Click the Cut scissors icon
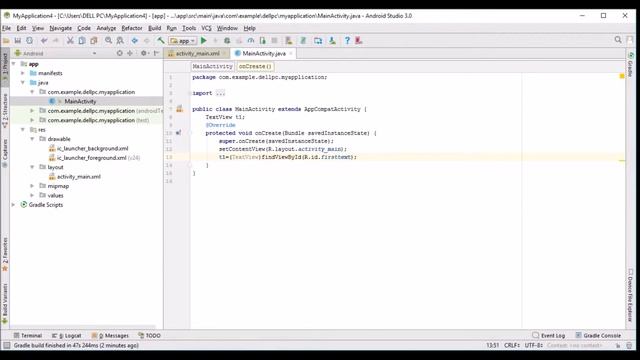The width and height of the screenshot is (640, 360). click(70, 40)
